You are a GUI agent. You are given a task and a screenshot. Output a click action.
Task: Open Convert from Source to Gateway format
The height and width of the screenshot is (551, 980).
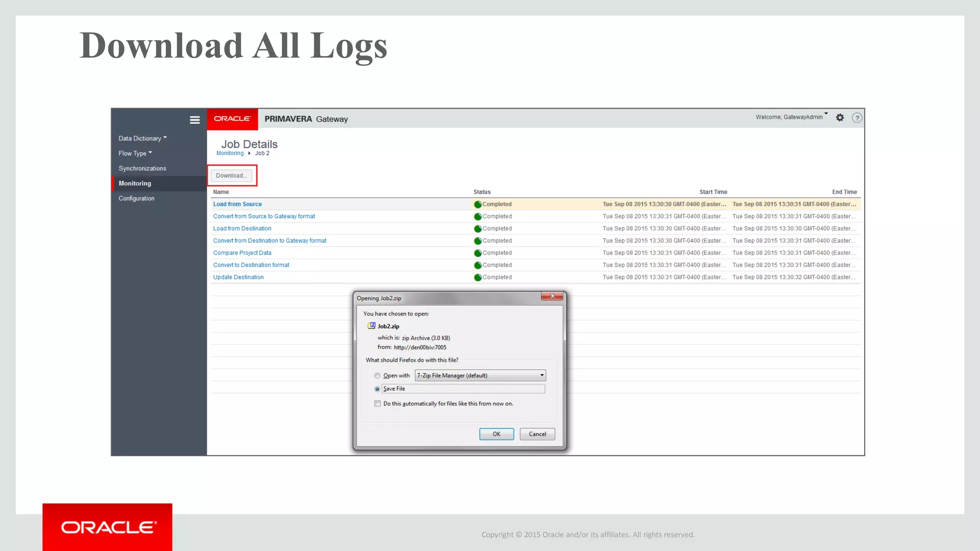[x=264, y=217]
